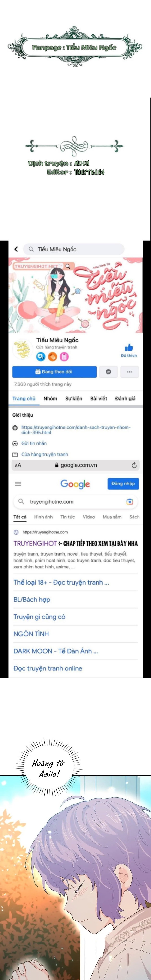The width and height of the screenshot is (151, 980).
Task: Click the Google hamburger menu icon
Action: pos(18,484)
